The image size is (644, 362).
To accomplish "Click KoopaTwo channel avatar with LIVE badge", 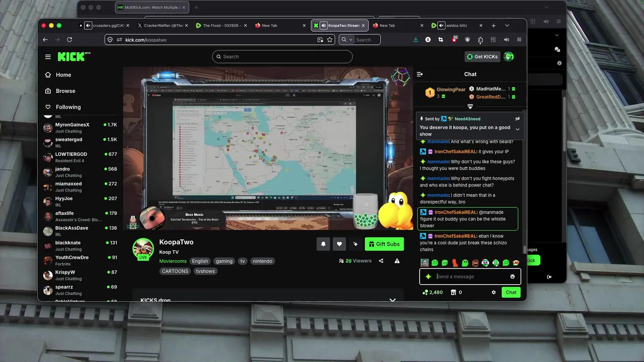I will (143, 249).
